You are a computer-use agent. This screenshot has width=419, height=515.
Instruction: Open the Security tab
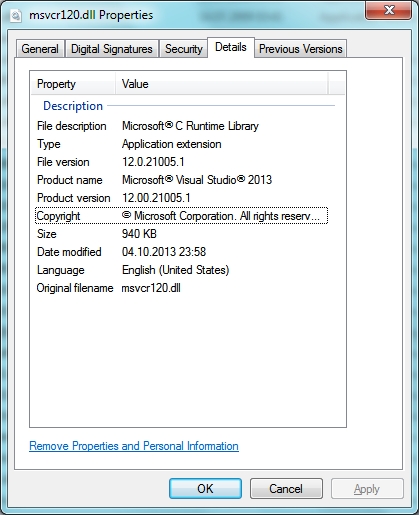184,49
